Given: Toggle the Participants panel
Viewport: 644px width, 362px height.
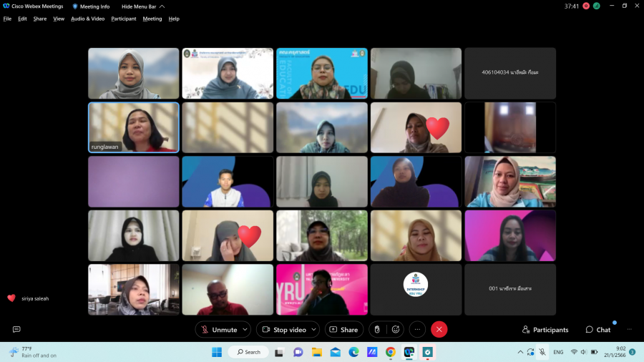Looking at the screenshot, I should coord(545,330).
